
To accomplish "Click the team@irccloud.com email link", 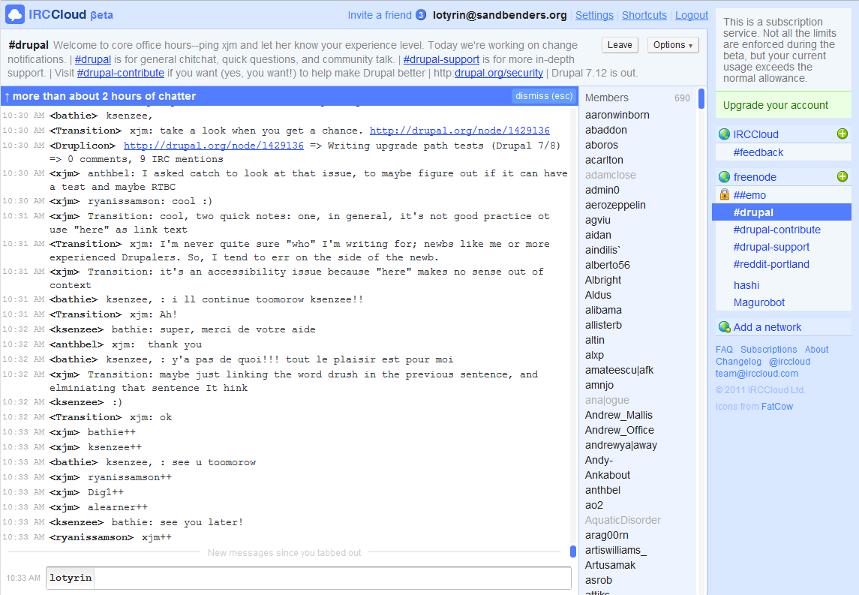I will coord(757,374).
